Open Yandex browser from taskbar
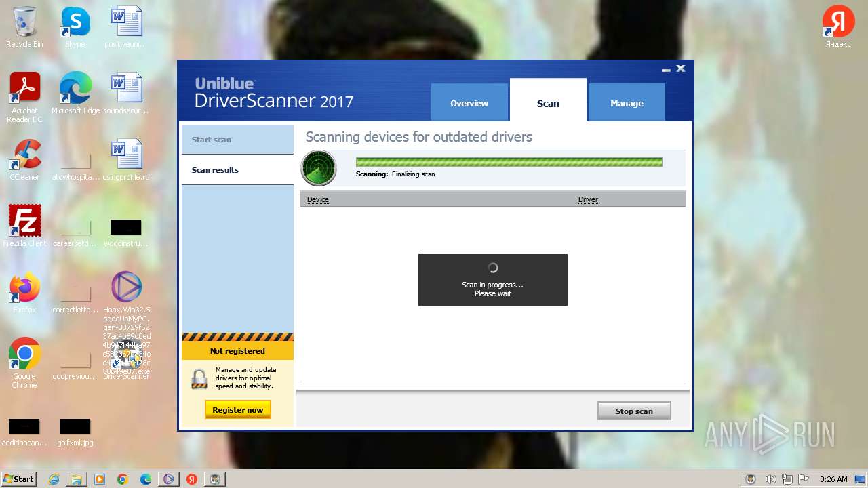The height and width of the screenshot is (488, 868). point(192,479)
